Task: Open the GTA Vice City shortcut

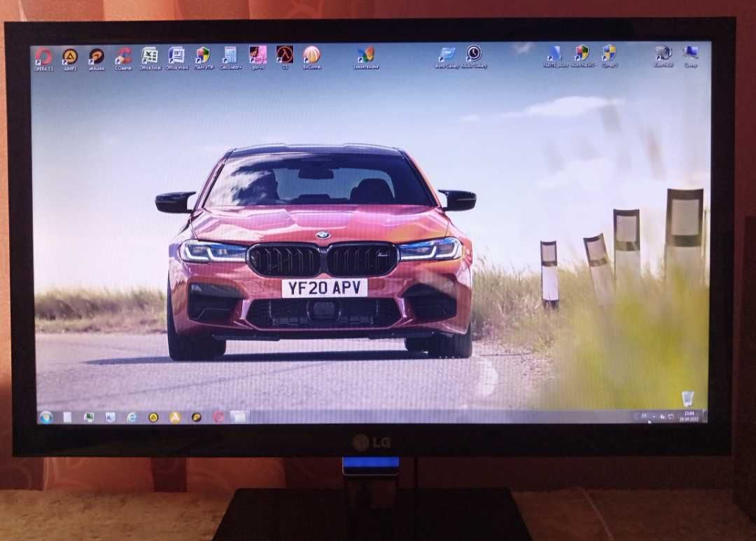Action: click(x=258, y=58)
